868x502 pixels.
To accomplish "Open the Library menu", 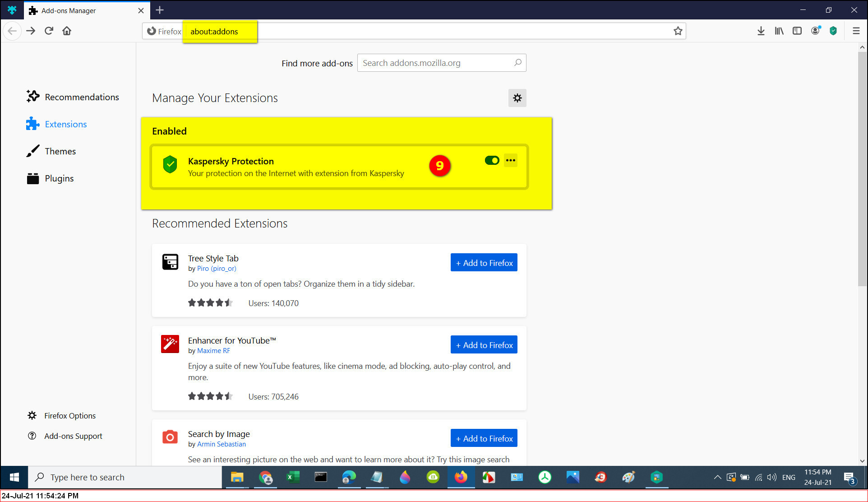I will pos(779,31).
